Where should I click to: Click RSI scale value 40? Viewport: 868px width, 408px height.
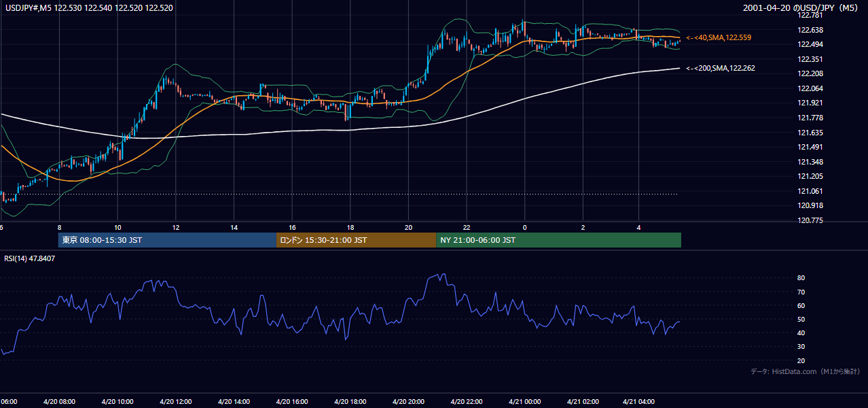coord(801,333)
